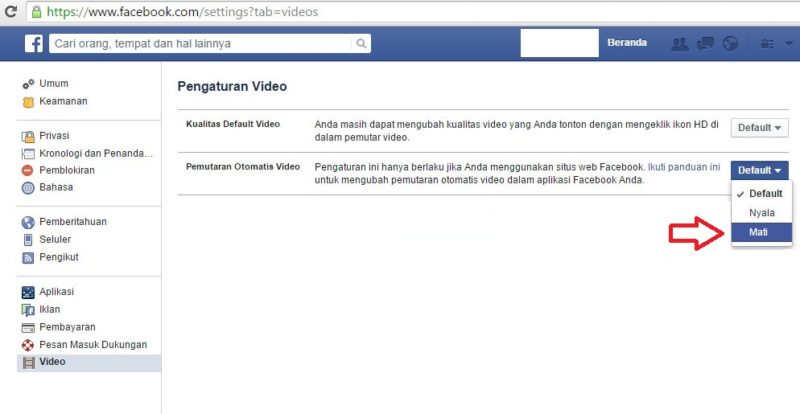
Task: Go to Pemblokiran settings
Action: tap(67, 170)
